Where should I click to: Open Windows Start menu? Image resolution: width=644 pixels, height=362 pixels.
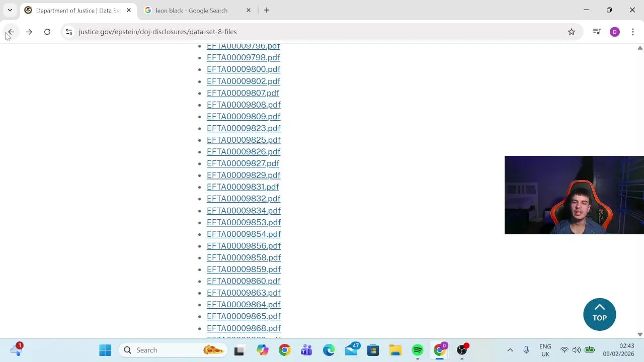(105, 350)
